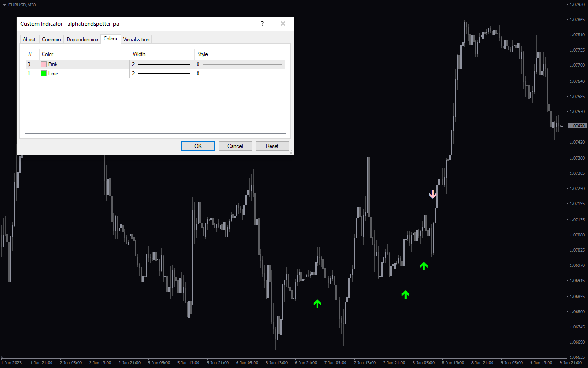
Task: Click the Cancel button
Action: 235,146
